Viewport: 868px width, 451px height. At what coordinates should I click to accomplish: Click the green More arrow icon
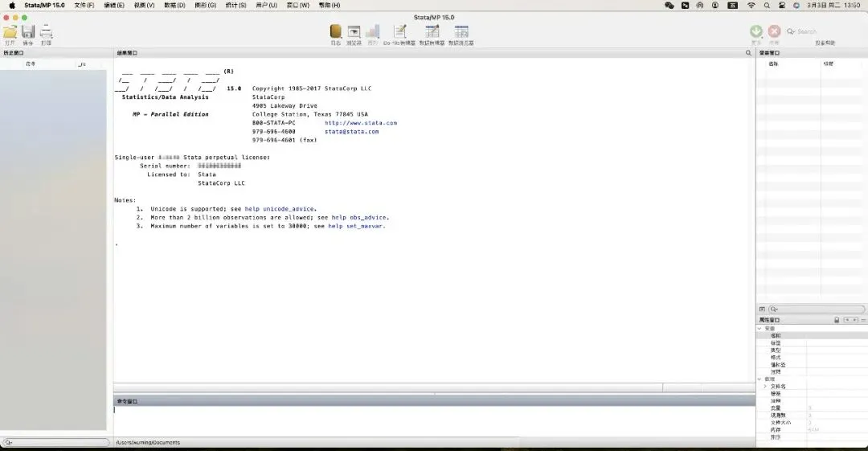click(x=756, y=31)
